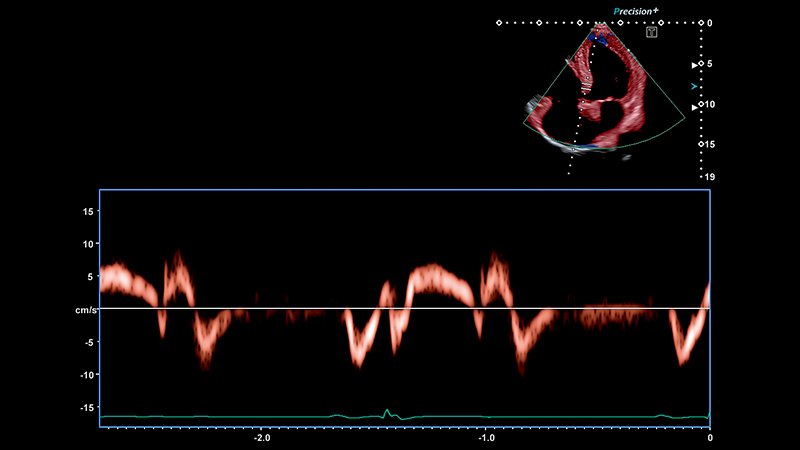Click the -15 velocity scale label
Image resolution: width=800 pixels, height=450 pixels.
pos(86,407)
